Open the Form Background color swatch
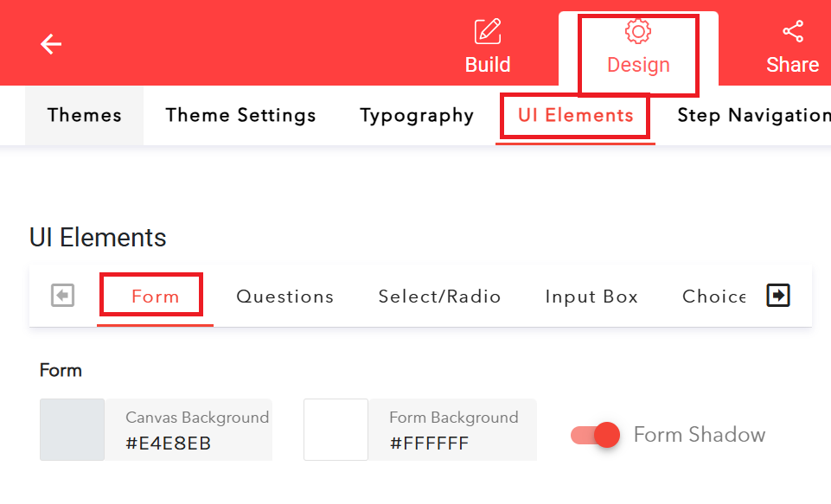 point(336,430)
